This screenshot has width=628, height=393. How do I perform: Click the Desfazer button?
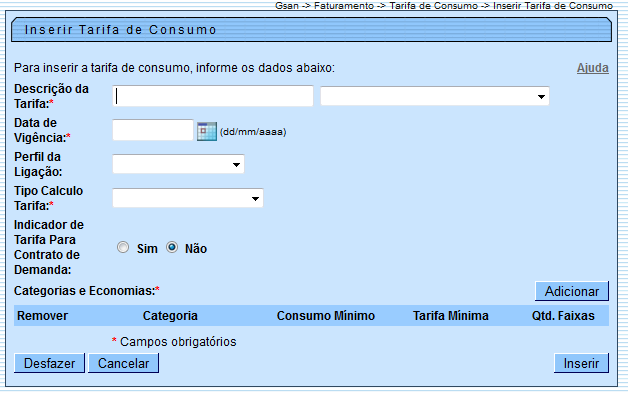[x=49, y=363]
